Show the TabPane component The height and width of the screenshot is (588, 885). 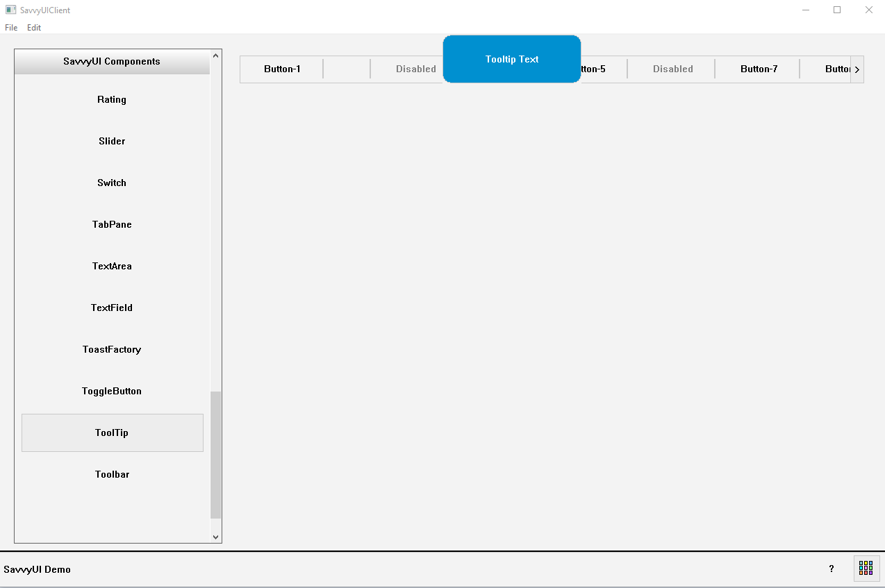click(x=112, y=224)
